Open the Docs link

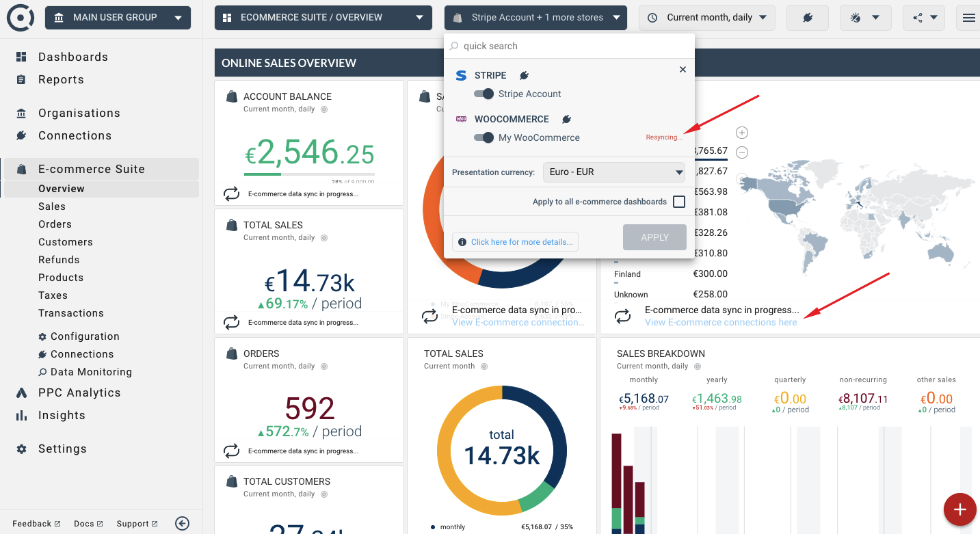tap(88, 524)
